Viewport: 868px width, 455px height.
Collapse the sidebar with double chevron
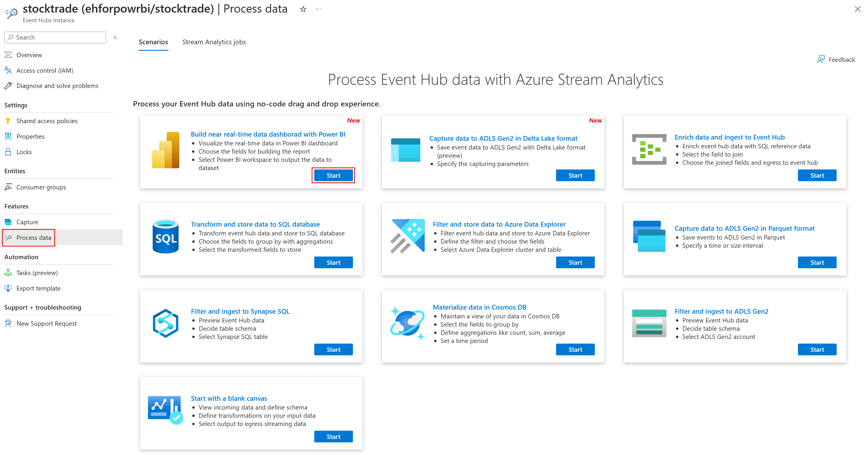(x=115, y=38)
